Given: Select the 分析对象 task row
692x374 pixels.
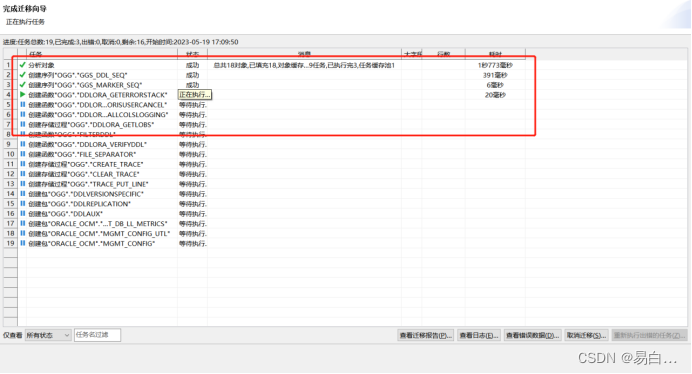Looking at the screenshot, I should click(x=41, y=65).
